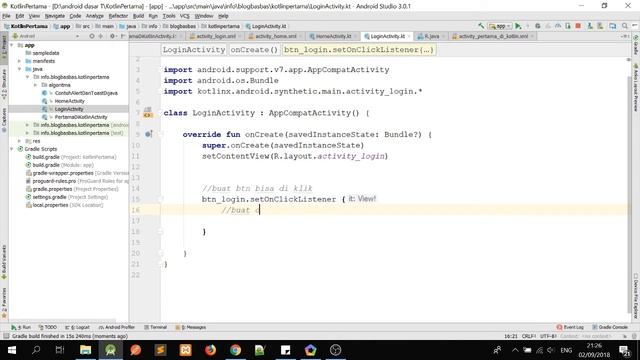The height and width of the screenshot is (360, 640).
Task: Toggle the Captures side tool window
Action: click(x=4, y=120)
